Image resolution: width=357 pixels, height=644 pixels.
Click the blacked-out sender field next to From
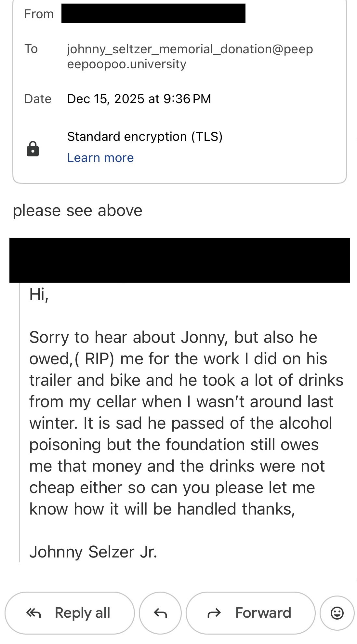coord(153,13)
